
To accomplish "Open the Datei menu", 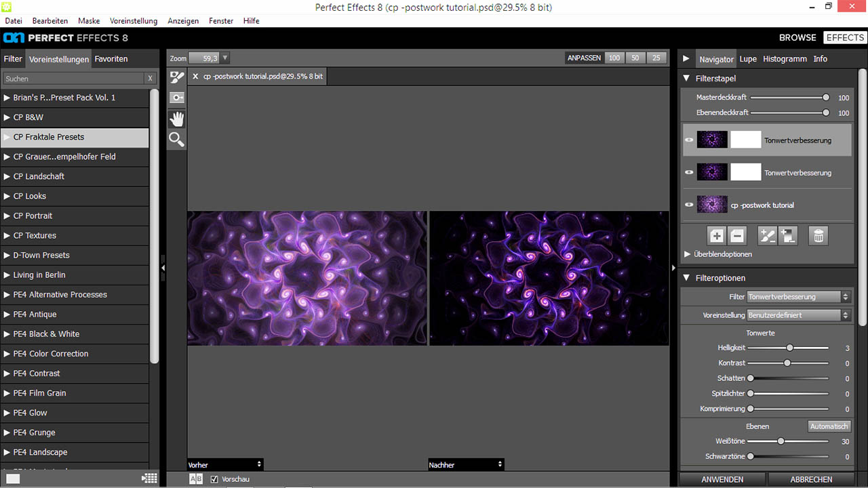I will pyautogui.click(x=14, y=21).
